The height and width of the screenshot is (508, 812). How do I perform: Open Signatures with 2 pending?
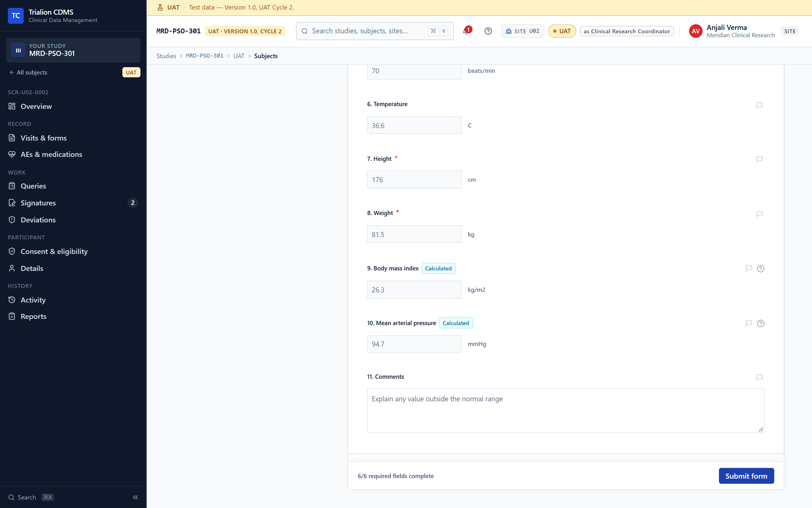(x=73, y=203)
